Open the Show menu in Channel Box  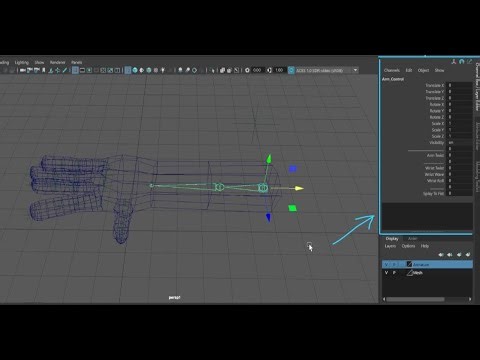(x=439, y=70)
